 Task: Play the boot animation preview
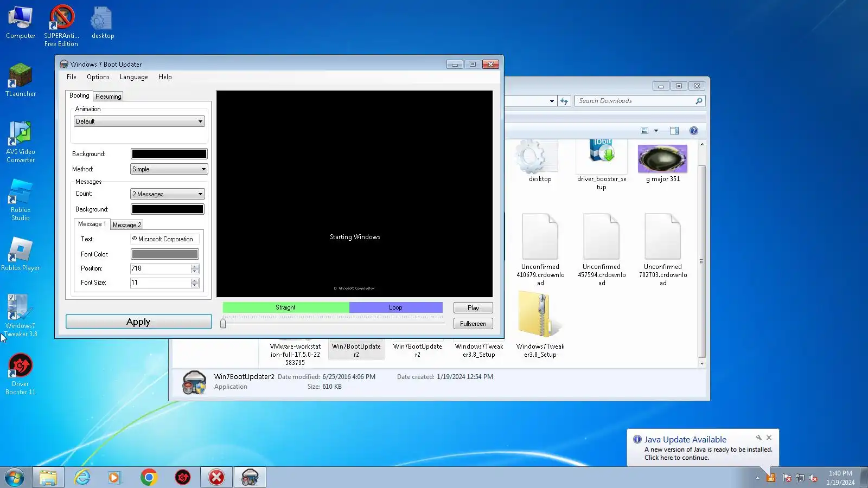pyautogui.click(x=473, y=308)
